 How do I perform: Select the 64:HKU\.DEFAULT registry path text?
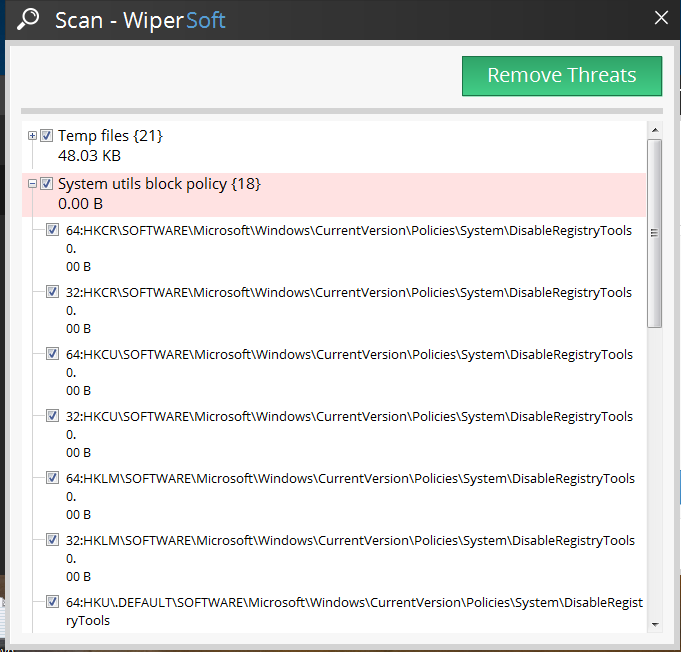point(354,612)
